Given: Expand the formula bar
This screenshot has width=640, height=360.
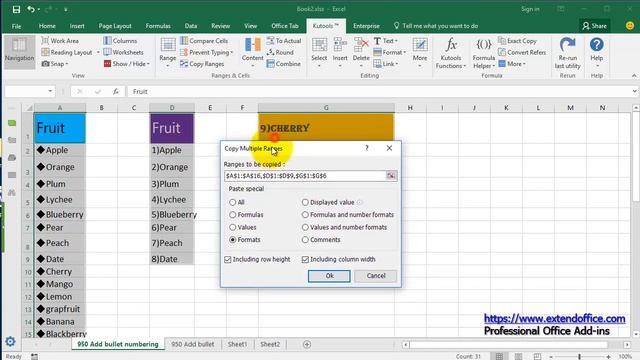Looking at the screenshot, I should point(634,91).
